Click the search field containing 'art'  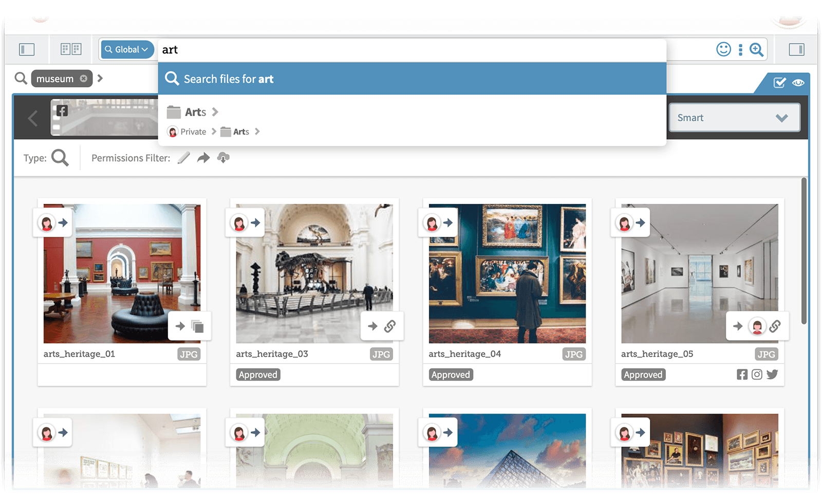411,50
